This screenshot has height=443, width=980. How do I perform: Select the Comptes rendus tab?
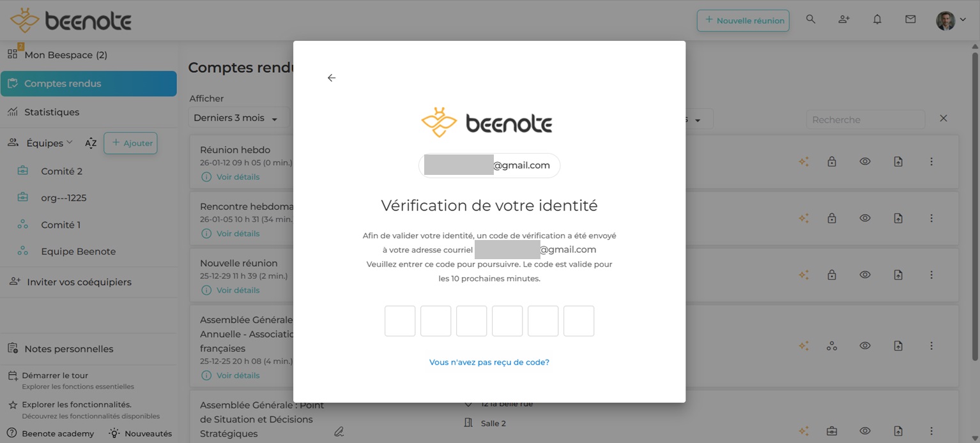[62, 83]
